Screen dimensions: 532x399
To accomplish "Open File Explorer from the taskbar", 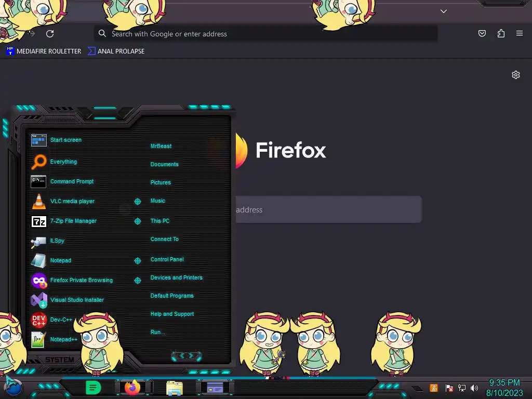I will (x=175, y=388).
